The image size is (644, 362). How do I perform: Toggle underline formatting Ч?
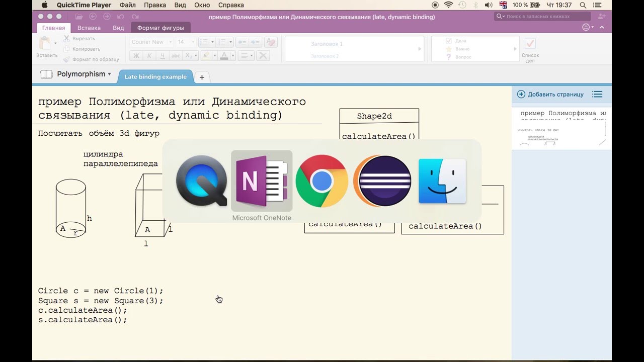[x=162, y=56]
